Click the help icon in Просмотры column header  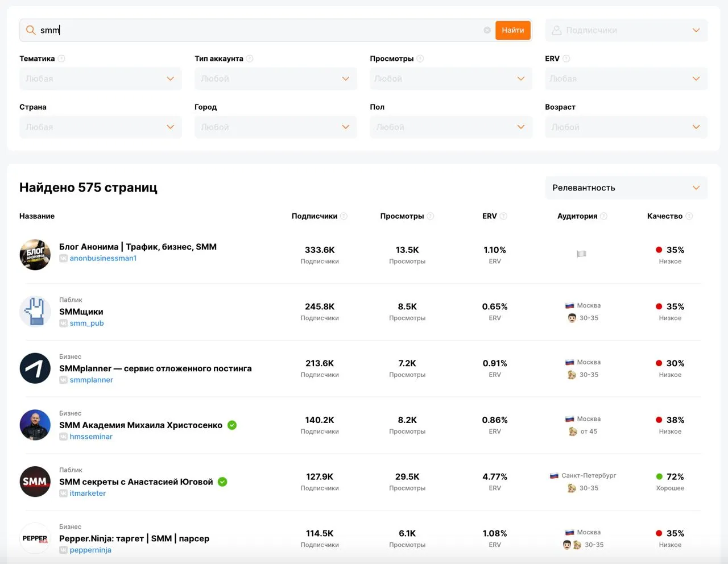[x=431, y=216]
